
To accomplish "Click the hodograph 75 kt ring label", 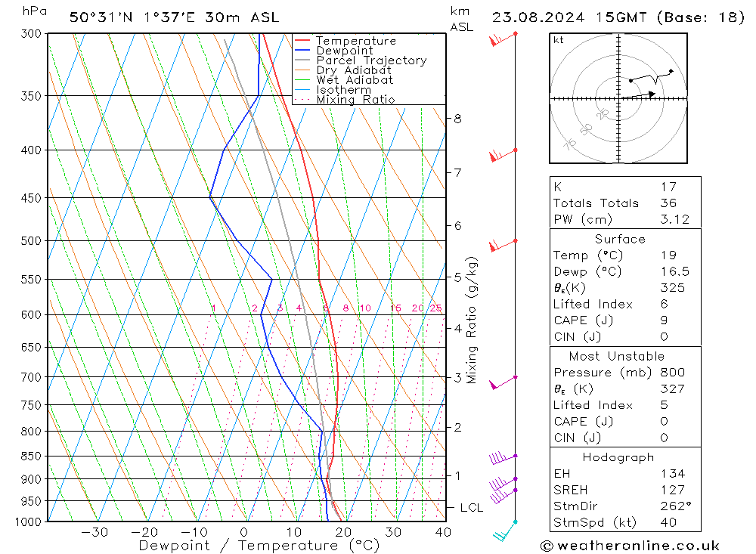I will point(570,144).
